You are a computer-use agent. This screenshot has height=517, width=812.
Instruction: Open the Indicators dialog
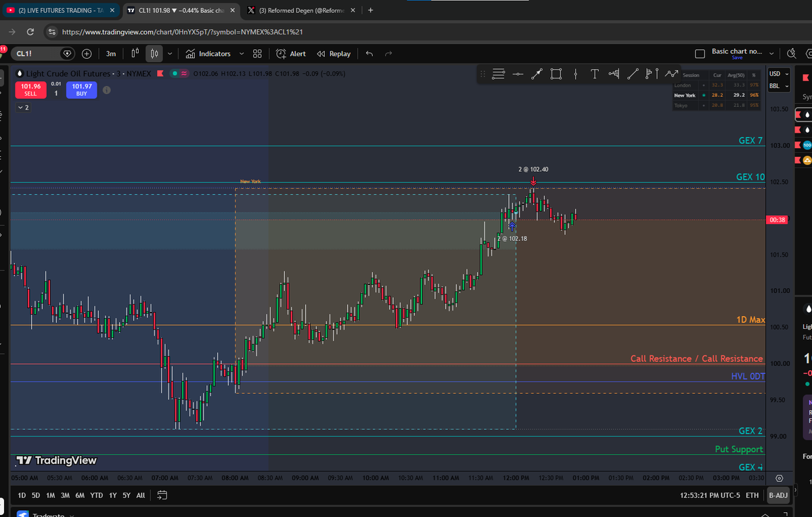[x=208, y=53]
